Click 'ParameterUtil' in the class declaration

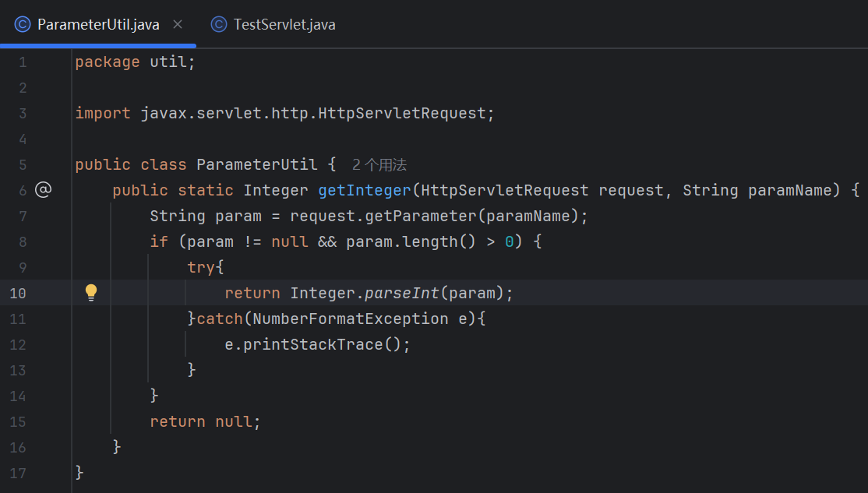(x=257, y=165)
